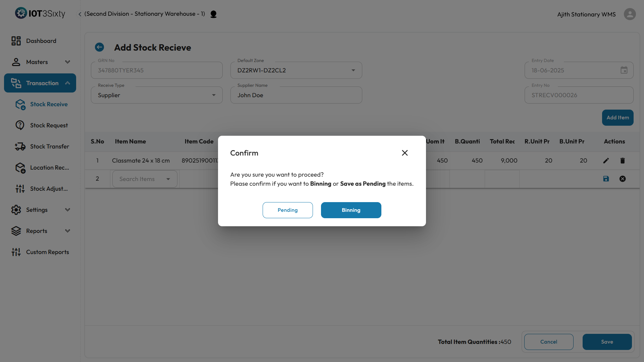Click the Binning button
Screen dimensions: 644x362
pyautogui.click(x=351, y=210)
